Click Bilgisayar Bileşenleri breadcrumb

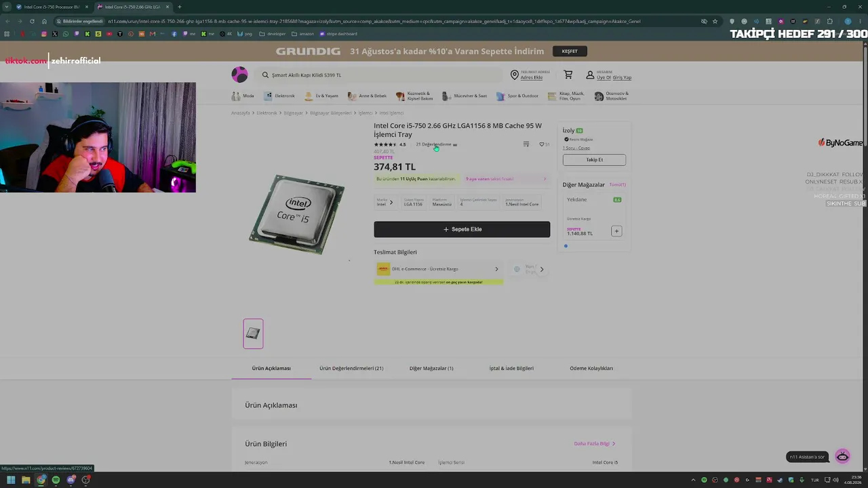(331, 113)
